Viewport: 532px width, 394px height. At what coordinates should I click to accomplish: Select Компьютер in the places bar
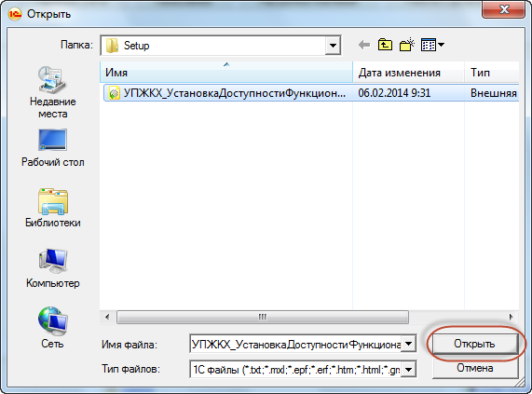(52, 268)
